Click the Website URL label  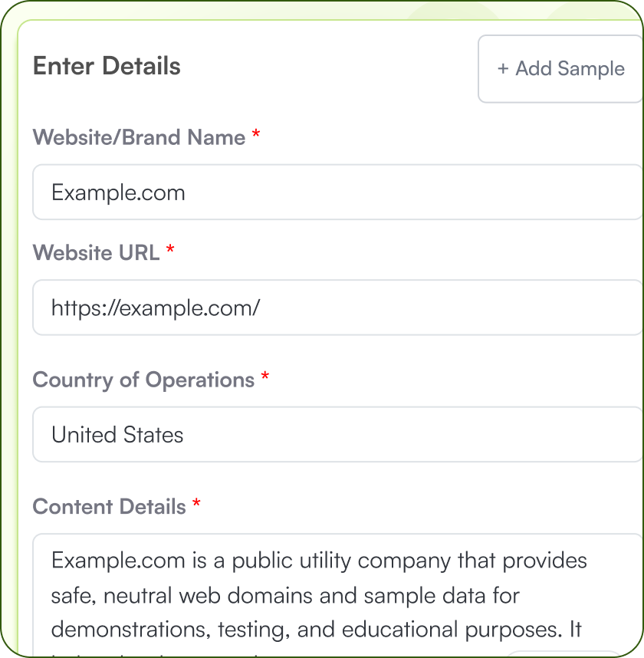click(95, 253)
